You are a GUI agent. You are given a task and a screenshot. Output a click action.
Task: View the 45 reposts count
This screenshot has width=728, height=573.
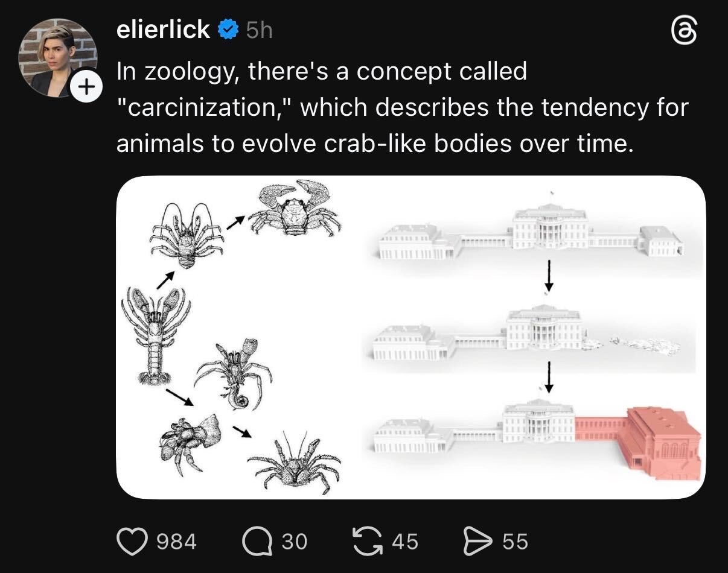tap(404, 541)
